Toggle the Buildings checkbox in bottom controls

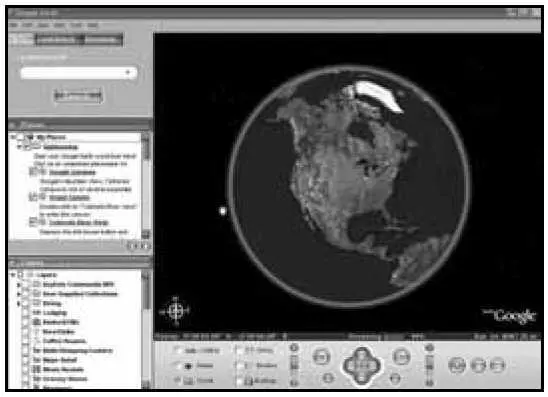(240, 381)
